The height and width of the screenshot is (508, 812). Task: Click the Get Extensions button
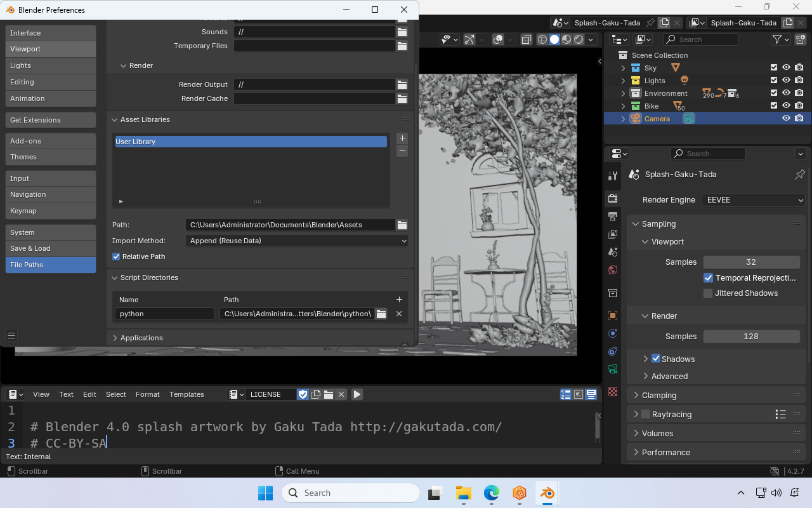(51, 120)
